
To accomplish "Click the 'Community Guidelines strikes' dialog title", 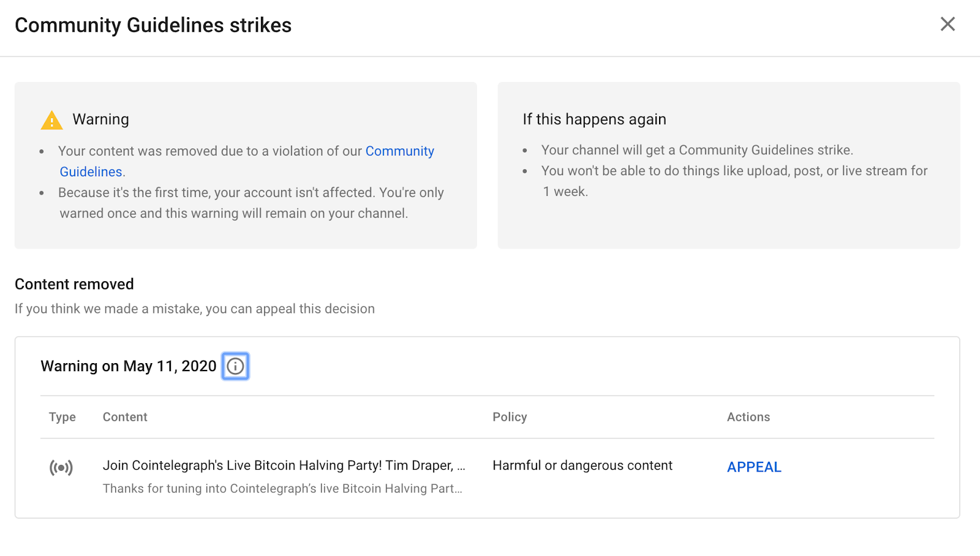I will [x=153, y=25].
